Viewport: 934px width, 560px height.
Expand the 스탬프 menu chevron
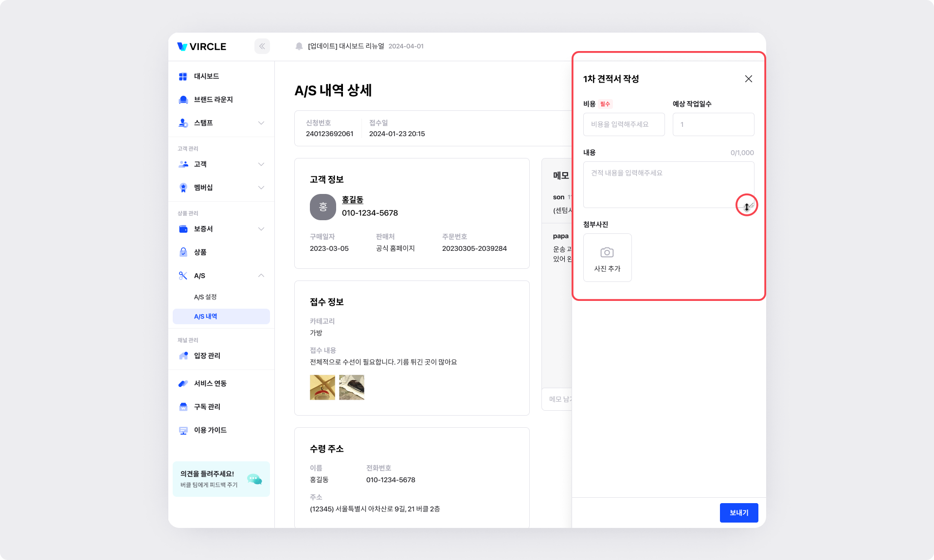(261, 123)
